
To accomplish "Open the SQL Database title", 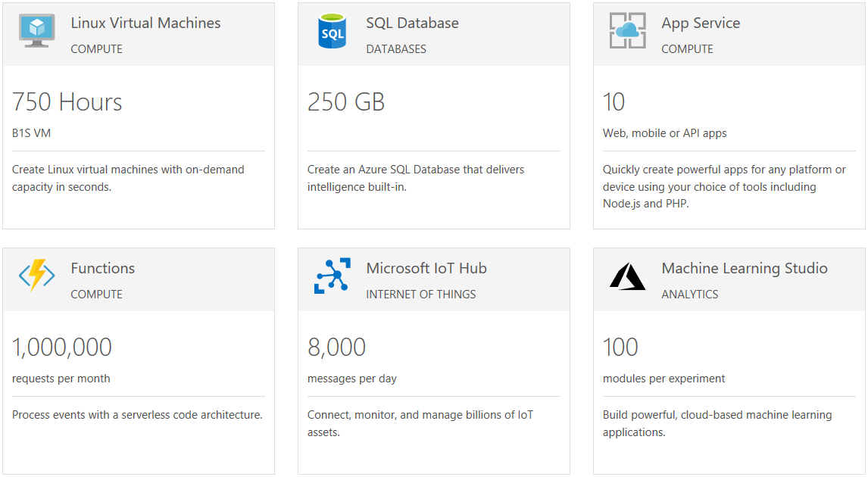I will pyautogui.click(x=412, y=23).
